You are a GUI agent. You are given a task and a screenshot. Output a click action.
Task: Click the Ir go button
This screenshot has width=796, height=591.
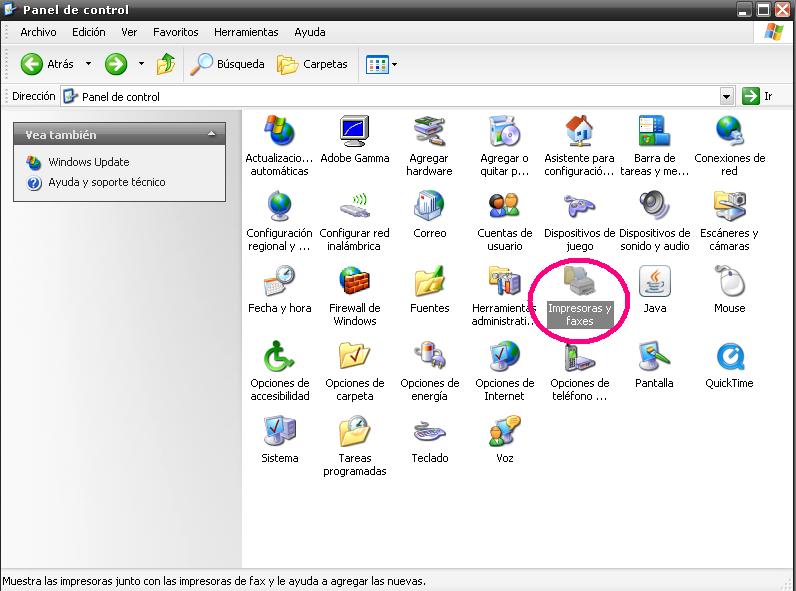coord(757,96)
